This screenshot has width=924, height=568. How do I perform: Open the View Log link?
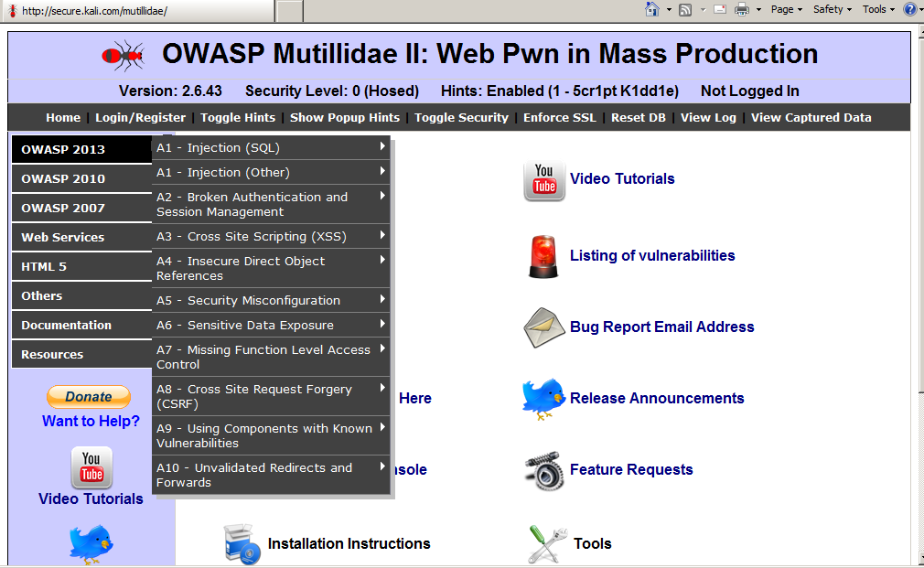708,118
